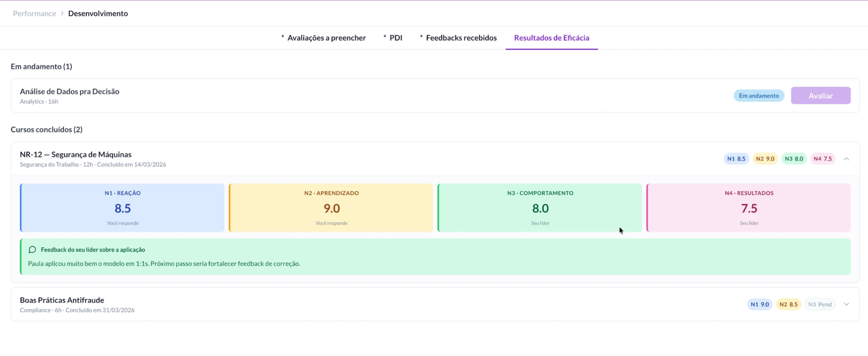Click the title NR-12 — Segurança de Máquinas
Image resolution: width=868 pixels, height=356 pixels.
[75, 155]
